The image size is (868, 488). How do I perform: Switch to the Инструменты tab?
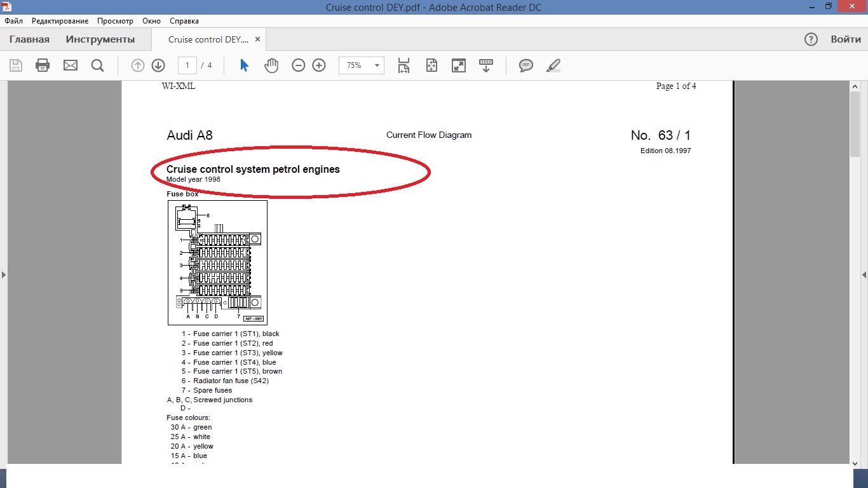tap(100, 39)
